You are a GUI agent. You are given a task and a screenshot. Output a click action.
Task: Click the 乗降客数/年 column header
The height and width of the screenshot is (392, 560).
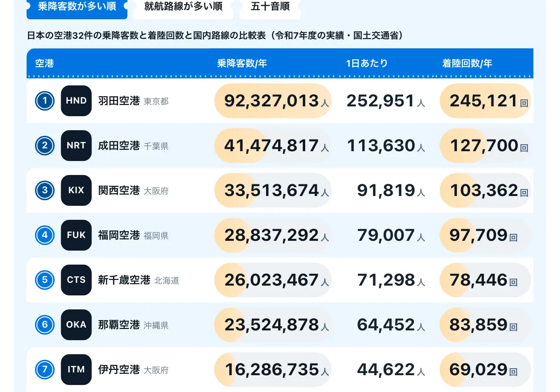[242, 63]
